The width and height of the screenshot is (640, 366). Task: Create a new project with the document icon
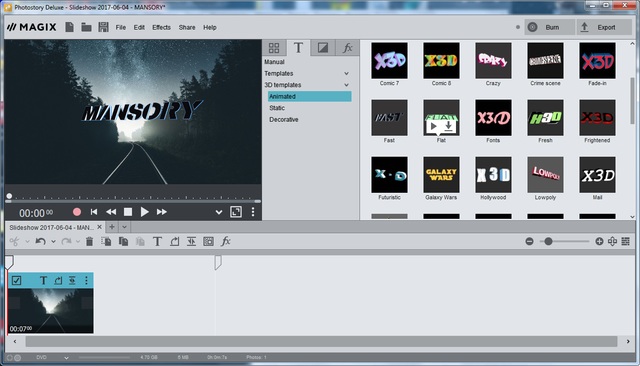[x=69, y=27]
